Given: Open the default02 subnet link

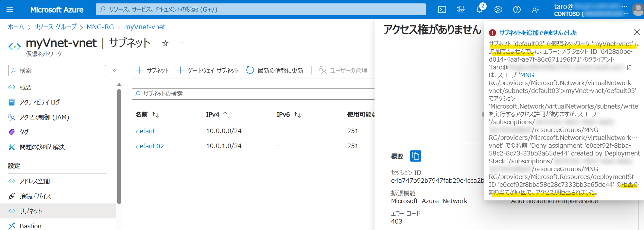Looking at the screenshot, I should (x=150, y=146).
